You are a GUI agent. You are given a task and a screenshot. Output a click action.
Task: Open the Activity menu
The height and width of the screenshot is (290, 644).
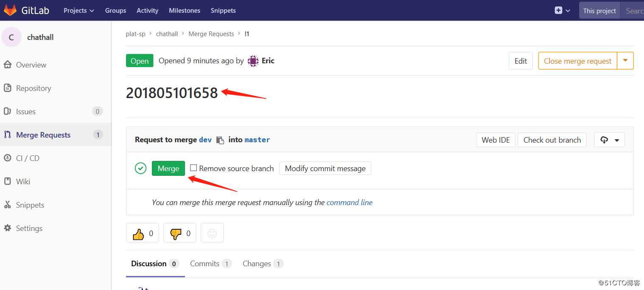(x=148, y=10)
